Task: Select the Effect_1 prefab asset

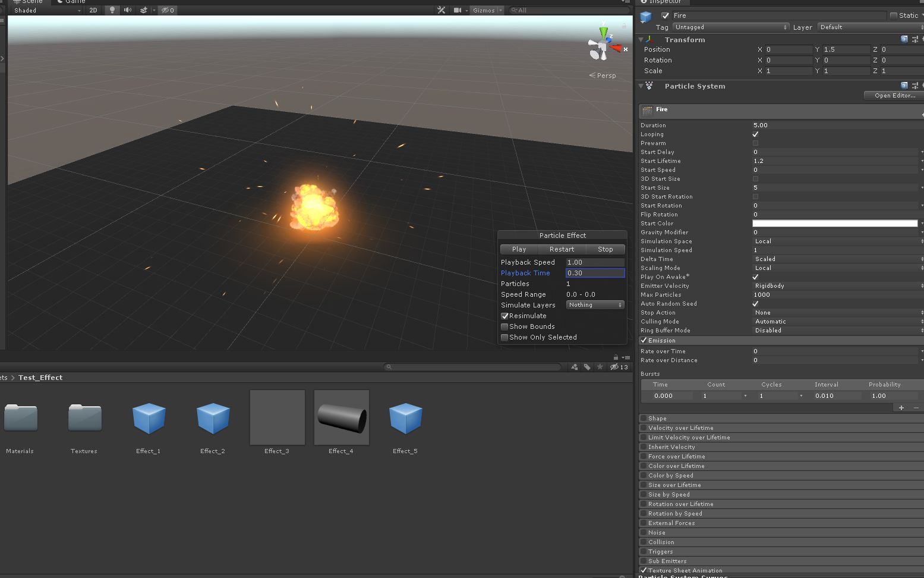Action: pyautogui.click(x=149, y=423)
